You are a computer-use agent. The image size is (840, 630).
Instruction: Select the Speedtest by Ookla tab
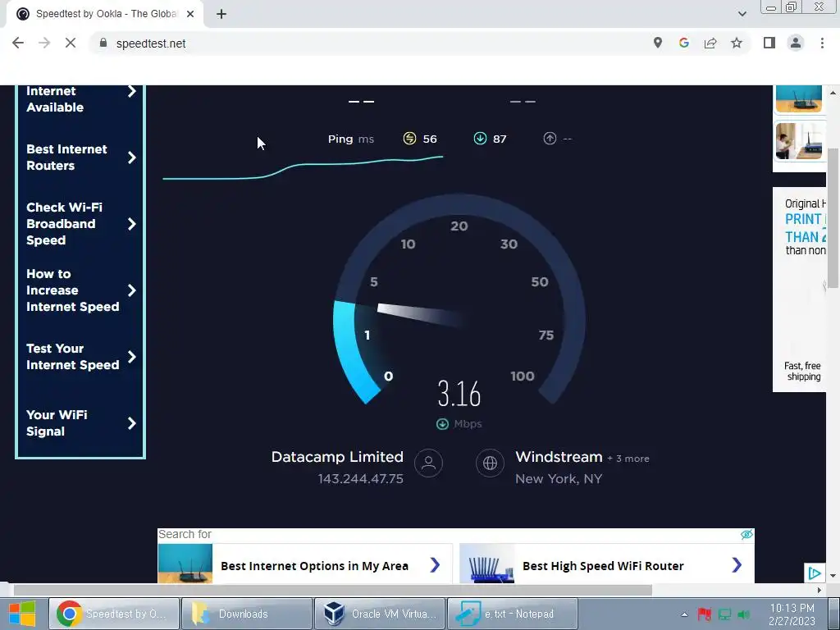click(105, 14)
